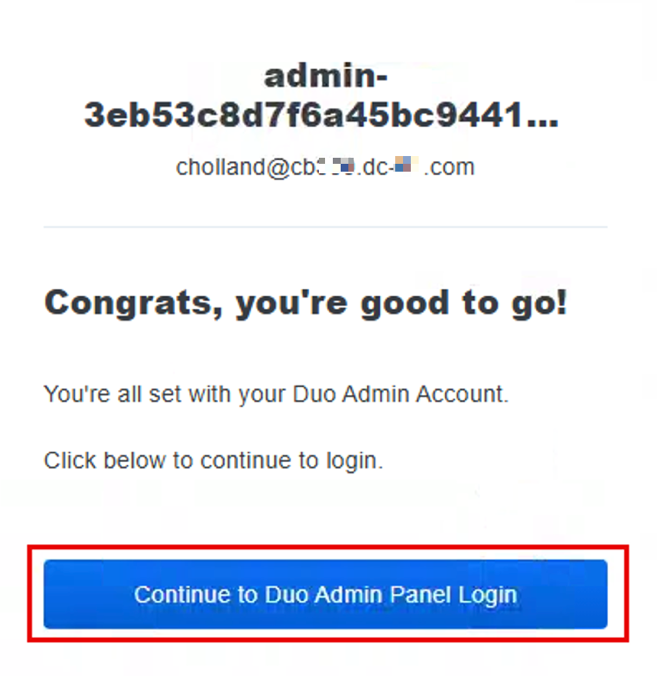Click the "Congrats, you're good to go!" heading

[x=305, y=302]
